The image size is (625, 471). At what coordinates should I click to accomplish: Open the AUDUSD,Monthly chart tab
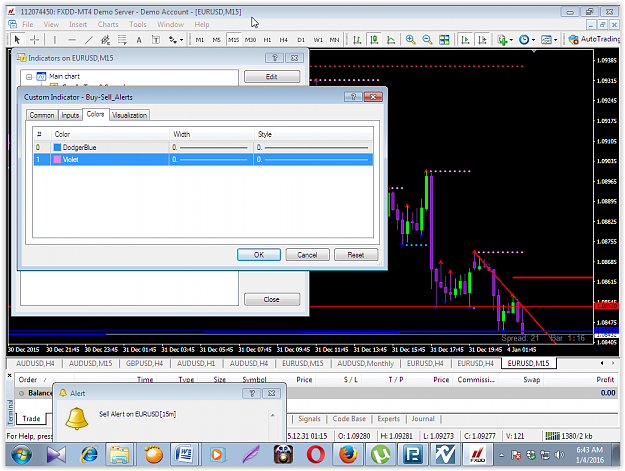366,363
